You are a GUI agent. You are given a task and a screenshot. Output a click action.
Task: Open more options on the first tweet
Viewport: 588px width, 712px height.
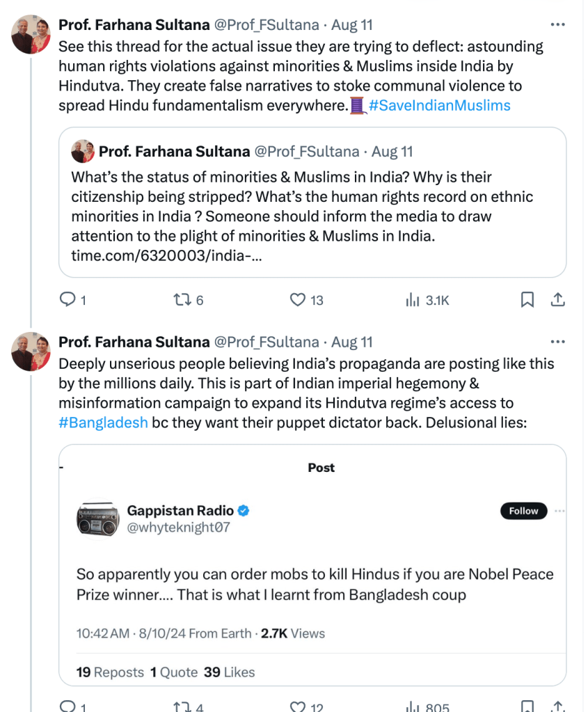[557, 25]
